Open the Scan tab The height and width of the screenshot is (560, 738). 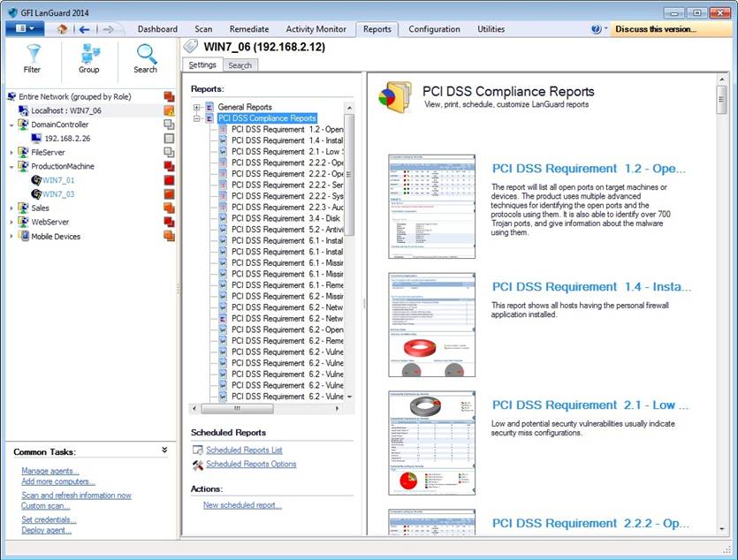(x=203, y=29)
